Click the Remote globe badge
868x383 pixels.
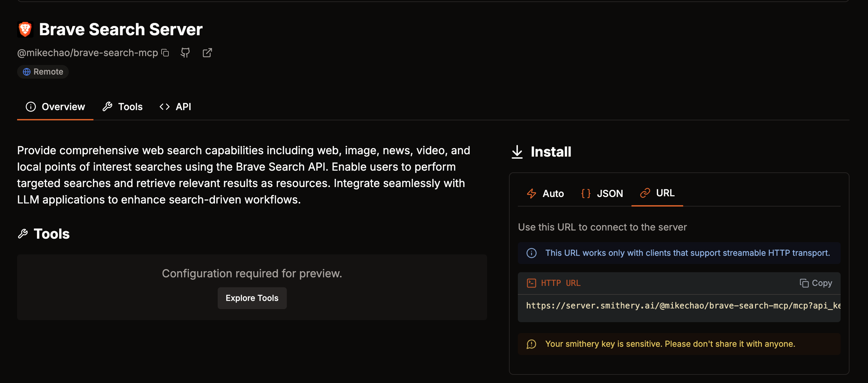[43, 72]
